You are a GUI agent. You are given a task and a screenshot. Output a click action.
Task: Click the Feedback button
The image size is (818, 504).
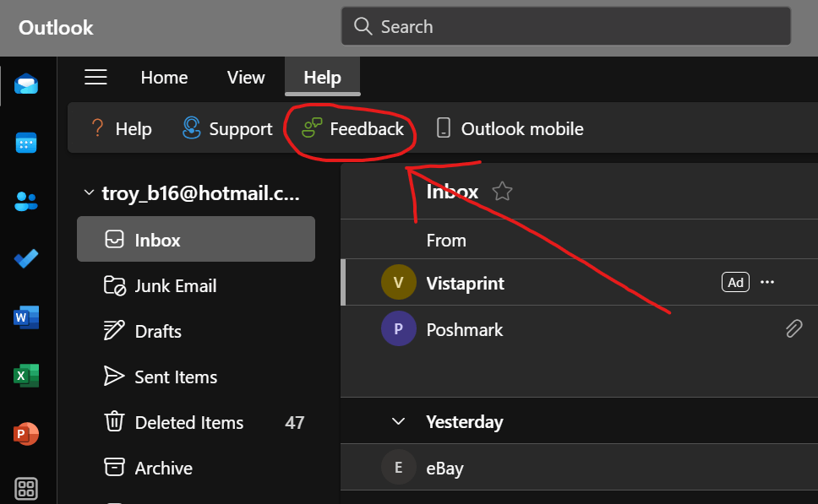(352, 128)
